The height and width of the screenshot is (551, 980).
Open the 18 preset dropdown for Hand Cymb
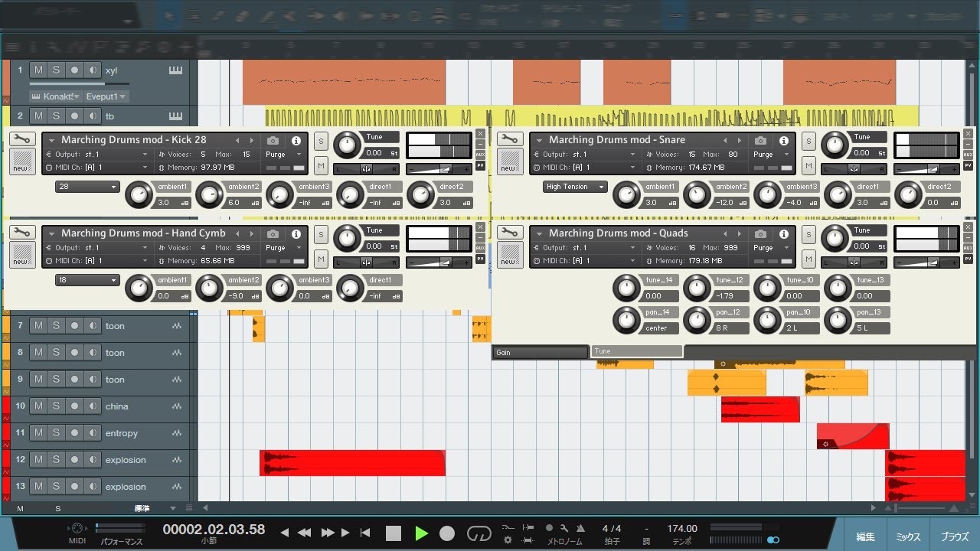[87, 280]
